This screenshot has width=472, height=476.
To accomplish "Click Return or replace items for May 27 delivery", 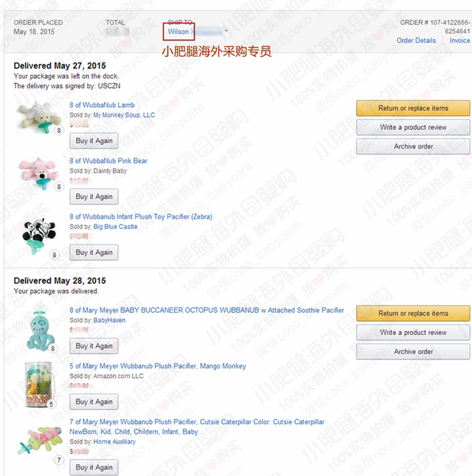I will pos(413,108).
